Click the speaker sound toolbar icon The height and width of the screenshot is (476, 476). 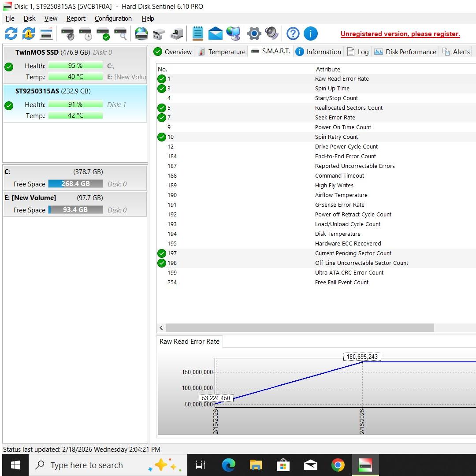coord(271,33)
